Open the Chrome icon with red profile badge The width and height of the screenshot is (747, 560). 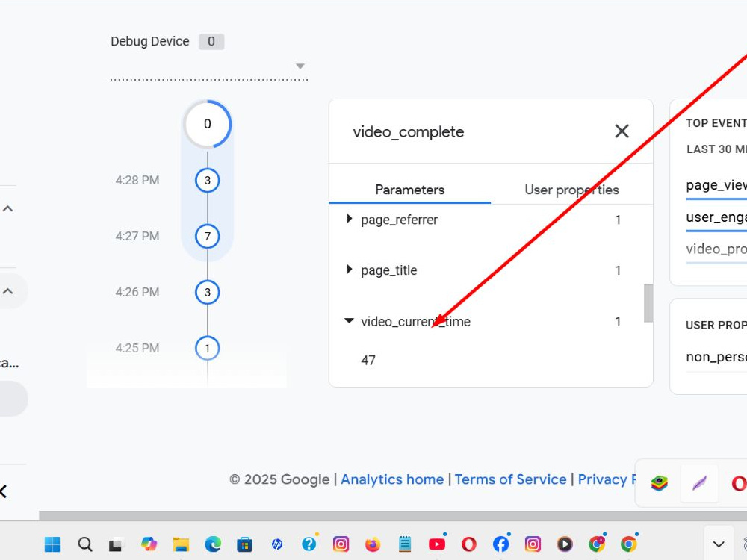click(596, 544)
